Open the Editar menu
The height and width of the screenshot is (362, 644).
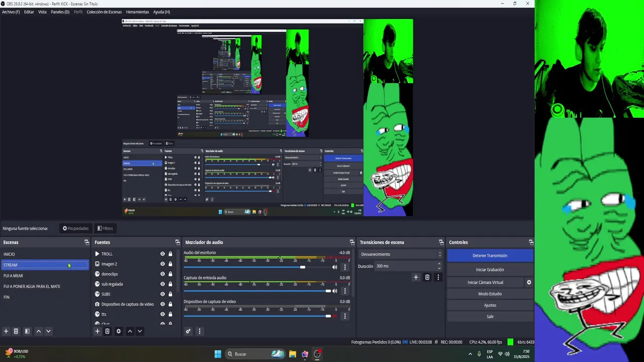point(29,12)
